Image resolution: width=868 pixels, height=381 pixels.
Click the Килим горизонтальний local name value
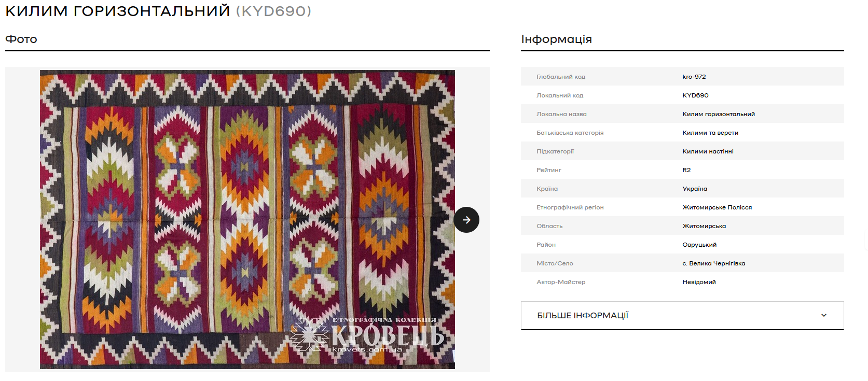[x=719, y=114]
